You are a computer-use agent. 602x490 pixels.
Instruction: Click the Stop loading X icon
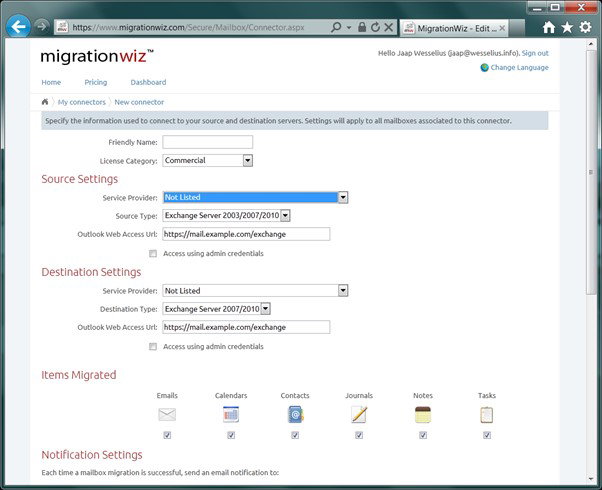pos(389,27)
